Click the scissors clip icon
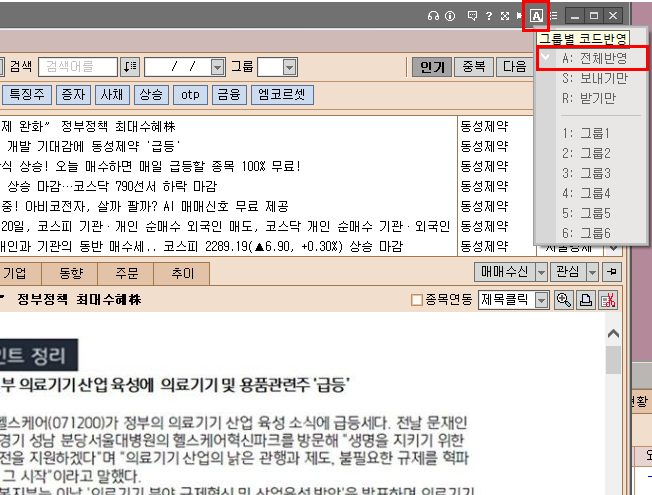This screenshot has width=652, height=495. tap(608, 300)
